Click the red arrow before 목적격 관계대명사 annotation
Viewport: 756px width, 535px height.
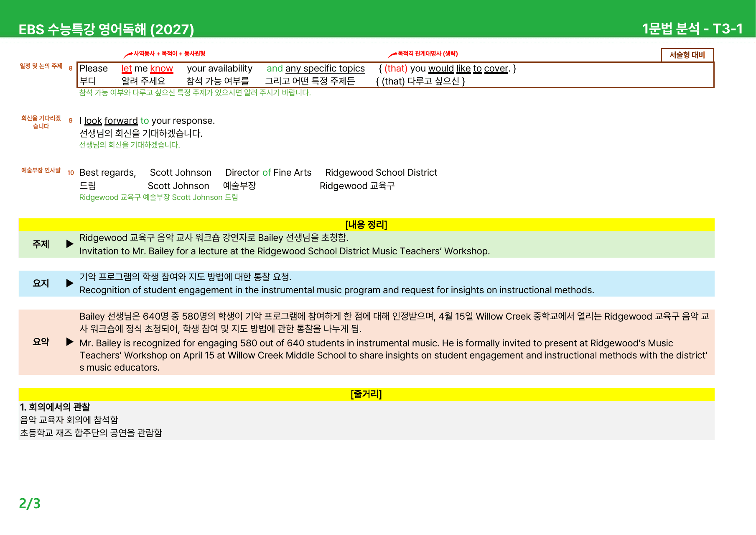point(392,55)
